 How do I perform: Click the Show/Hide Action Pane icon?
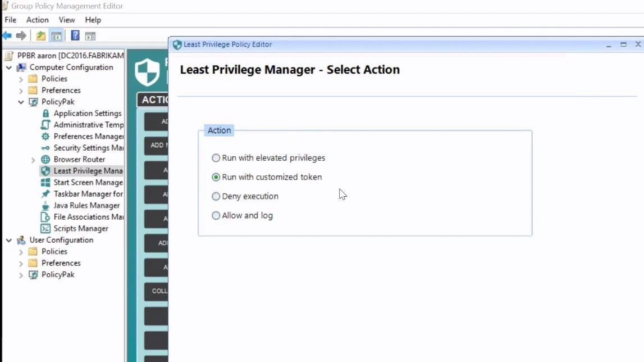90,36
